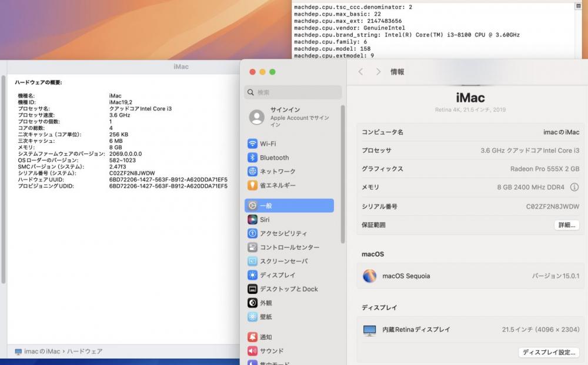Click the 検索 search field

click(x=293, y=92)
